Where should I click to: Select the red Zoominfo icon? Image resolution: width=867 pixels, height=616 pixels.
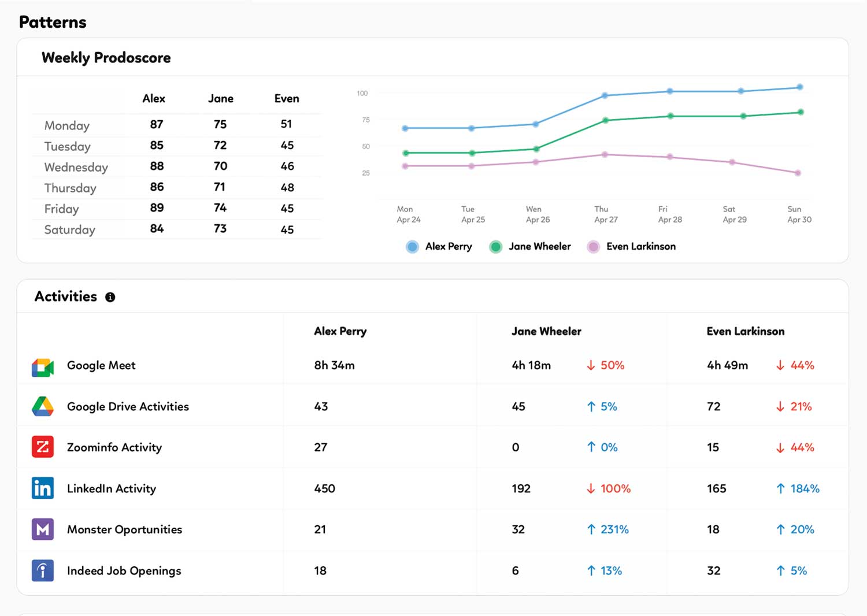click(x=43, y=447)
